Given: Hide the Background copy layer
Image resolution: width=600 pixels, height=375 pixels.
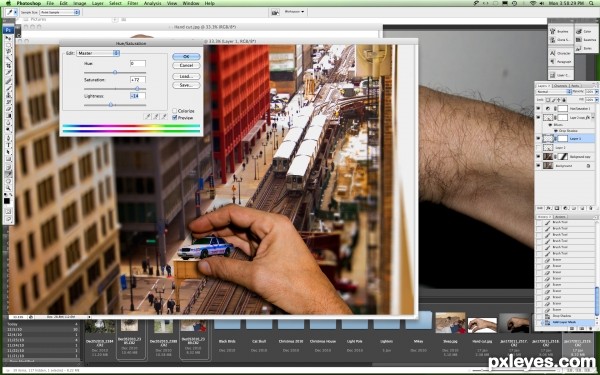Looking at the screenshot, I should pyautogui.click(x=538, y=157).
